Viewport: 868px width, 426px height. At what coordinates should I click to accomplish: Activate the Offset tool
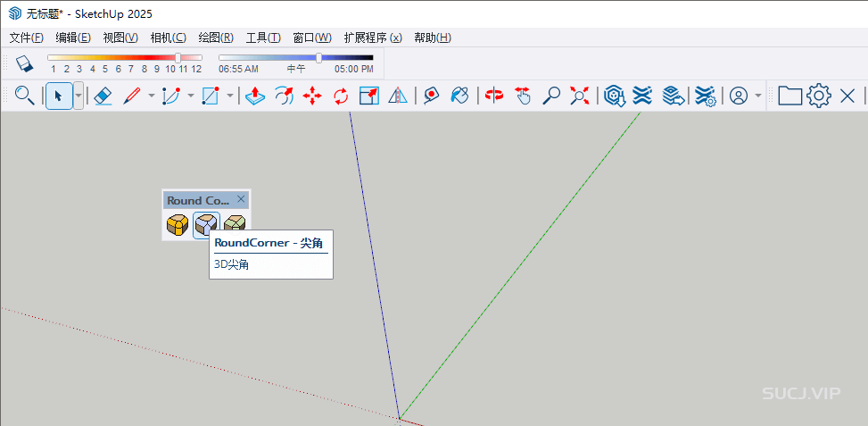point(284,96)
